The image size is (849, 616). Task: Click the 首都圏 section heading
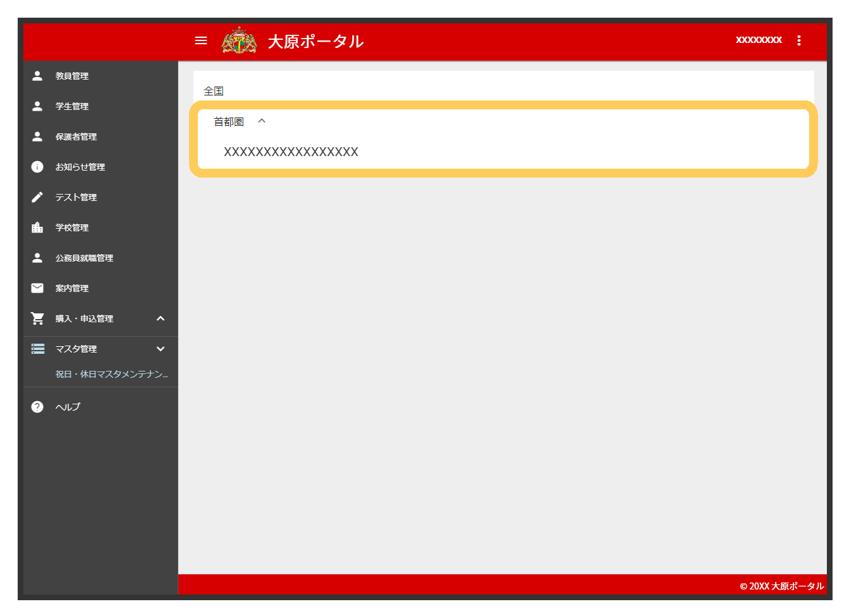pyautogui.click(x=229, y=121)
